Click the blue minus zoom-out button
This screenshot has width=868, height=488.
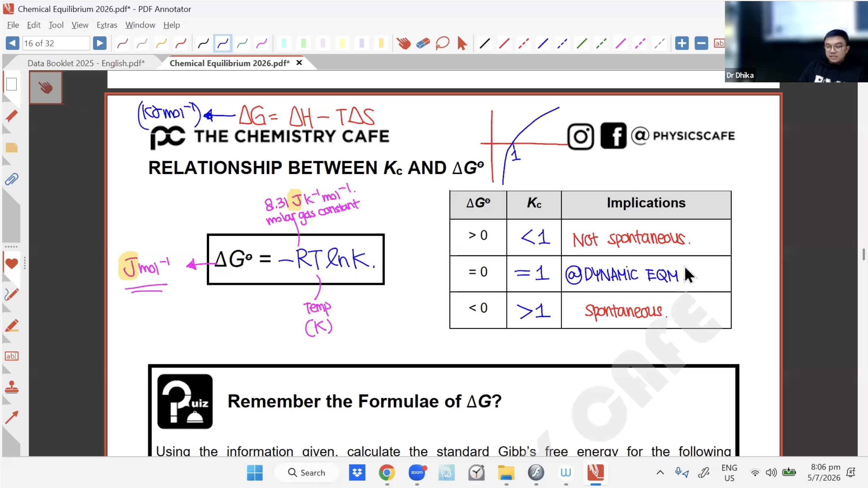point(701,43)
